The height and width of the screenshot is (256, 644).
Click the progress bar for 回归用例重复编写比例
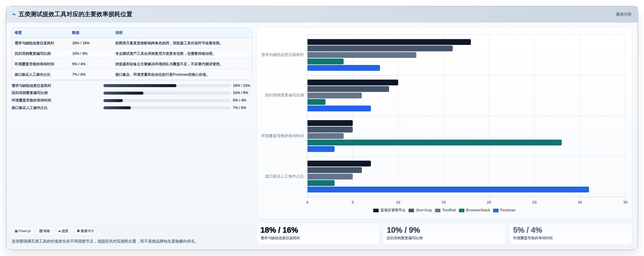click(167, 93)
